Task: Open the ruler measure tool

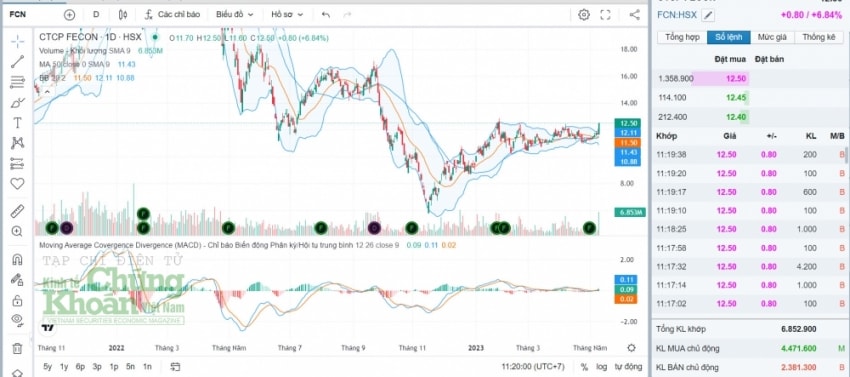Action: click(x=17, y=211)
